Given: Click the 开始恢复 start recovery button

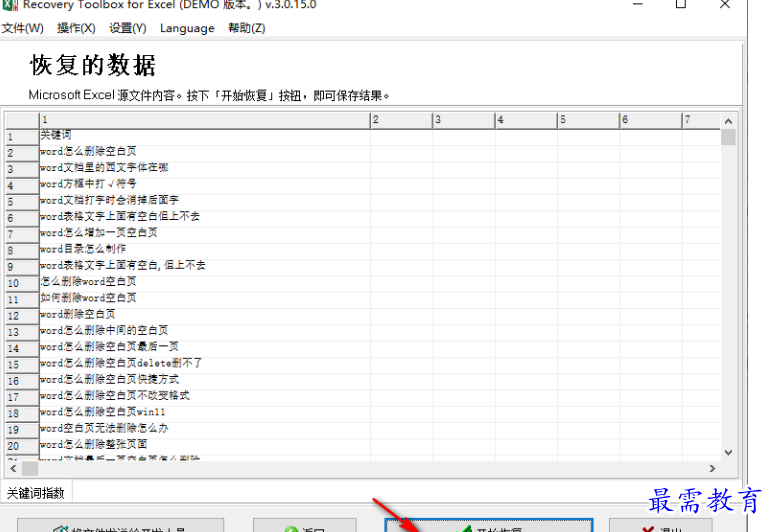Looking at the screenshot, I should [x=489, y=526].
